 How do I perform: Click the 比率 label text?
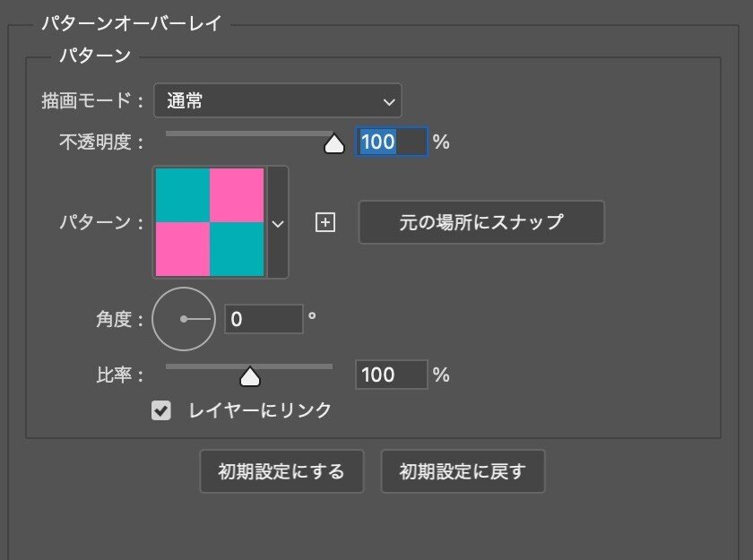pyautogui.click(x=119, y=375)
